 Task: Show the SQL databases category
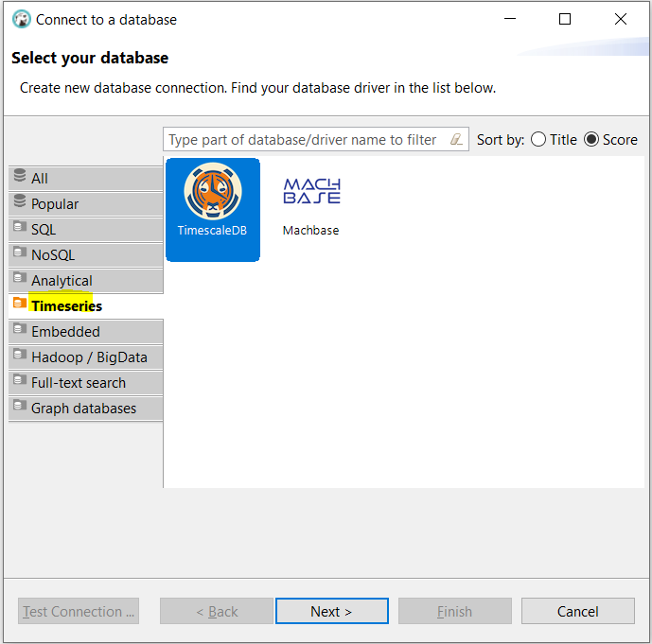pos(86,230)
